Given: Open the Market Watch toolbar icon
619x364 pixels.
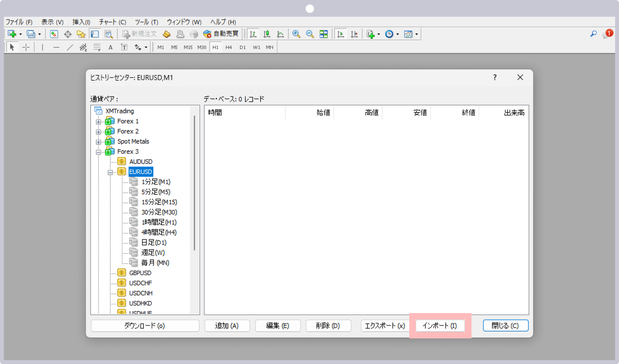Looking at the screenshot, I should 54,34.
